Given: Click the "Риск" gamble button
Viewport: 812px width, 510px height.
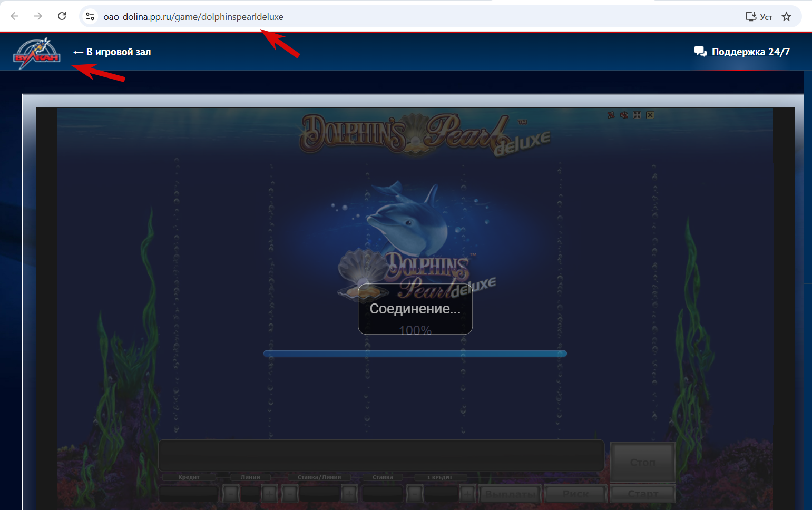Looking at the screenshot, I should coord(575,494).
